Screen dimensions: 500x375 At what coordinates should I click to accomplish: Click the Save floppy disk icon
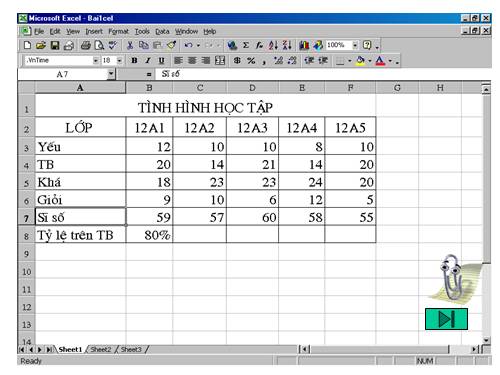point(55,45)
